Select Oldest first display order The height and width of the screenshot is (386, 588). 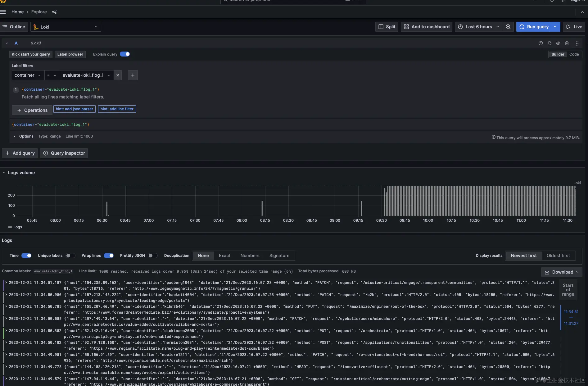click(x=558, y=256)
